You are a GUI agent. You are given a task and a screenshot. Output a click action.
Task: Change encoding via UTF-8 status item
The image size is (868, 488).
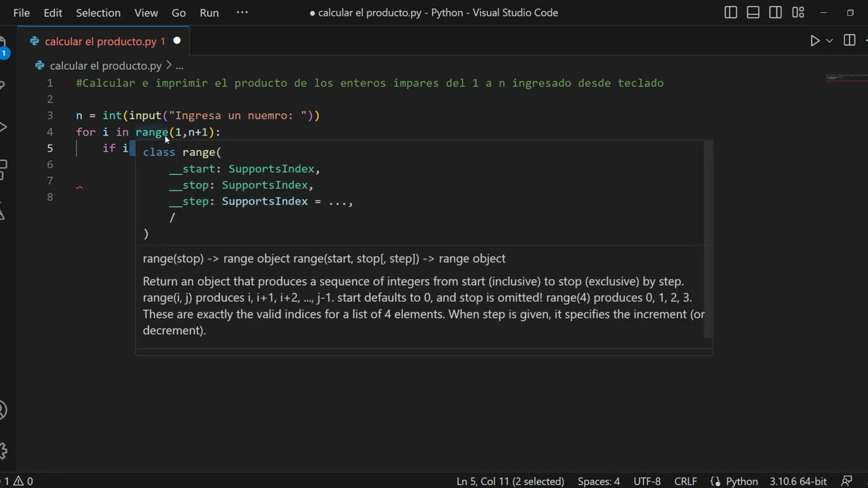(647, 481)
